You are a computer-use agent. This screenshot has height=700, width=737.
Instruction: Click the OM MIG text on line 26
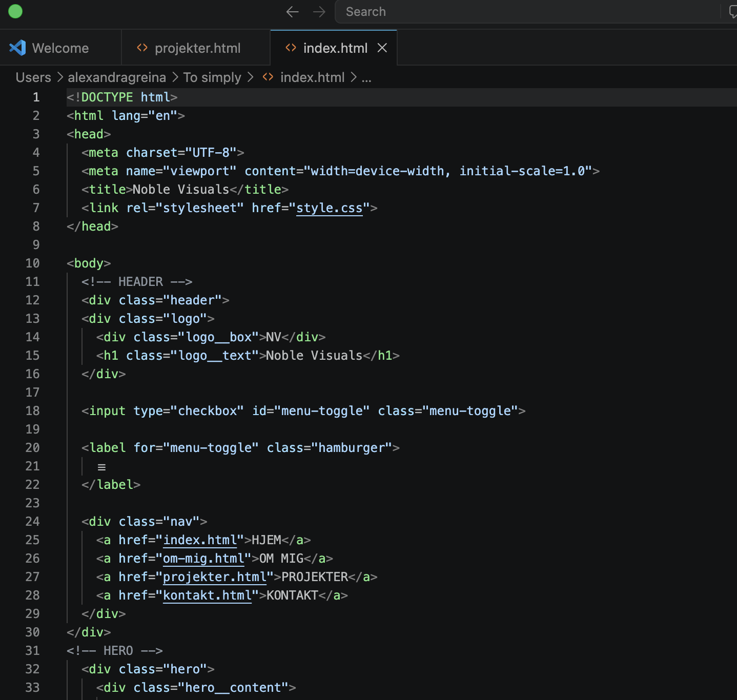pos(281,559)
